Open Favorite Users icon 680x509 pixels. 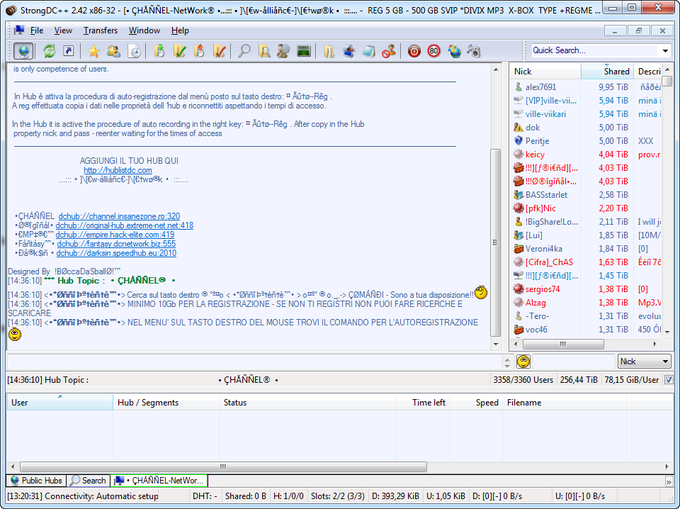click(x=114, y=51)
